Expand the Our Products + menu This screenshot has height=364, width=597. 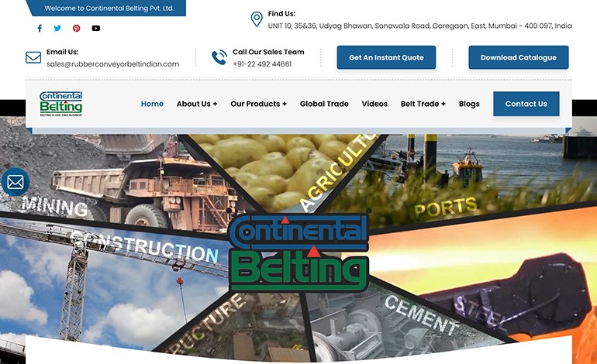258,104
